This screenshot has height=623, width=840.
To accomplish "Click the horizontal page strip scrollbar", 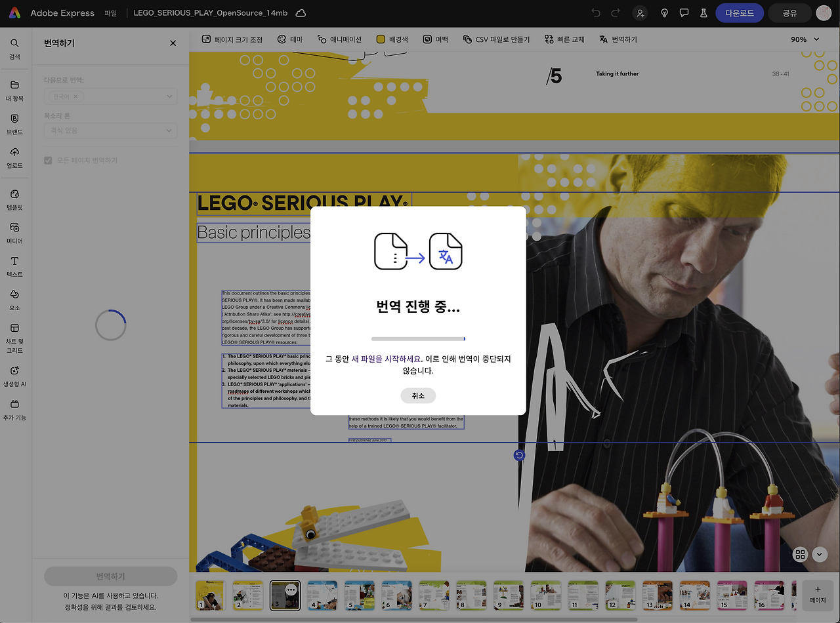I will click(x=413, y=619).
